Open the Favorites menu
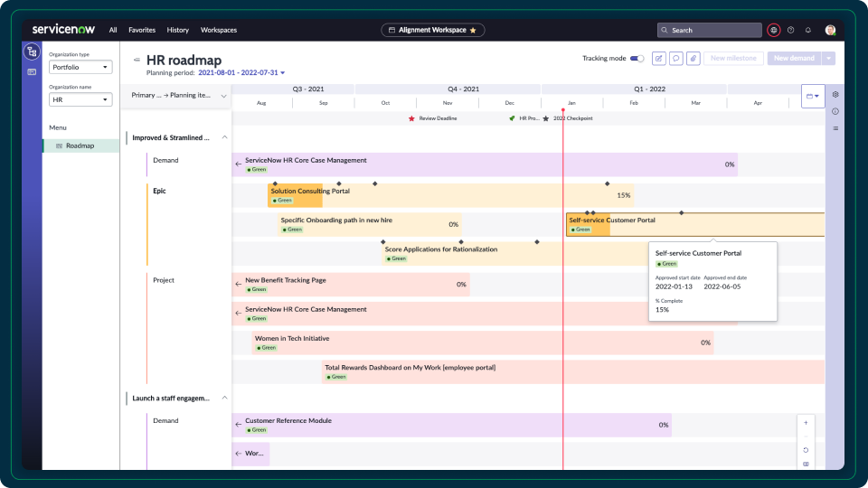The height and width of the screenshot is (488, 868). [x=142, y=30]
